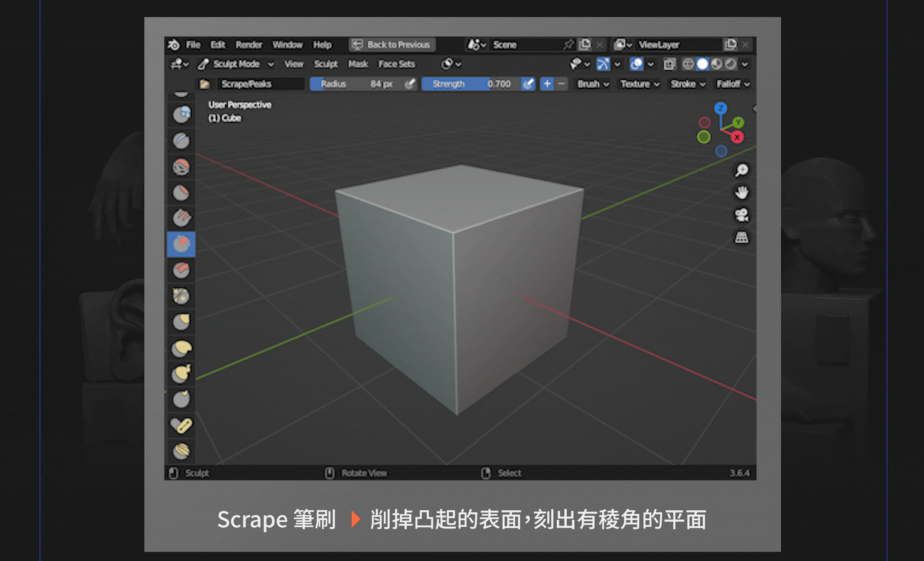
Task: Select the Pinch brush tool
Action: [181, 296]
